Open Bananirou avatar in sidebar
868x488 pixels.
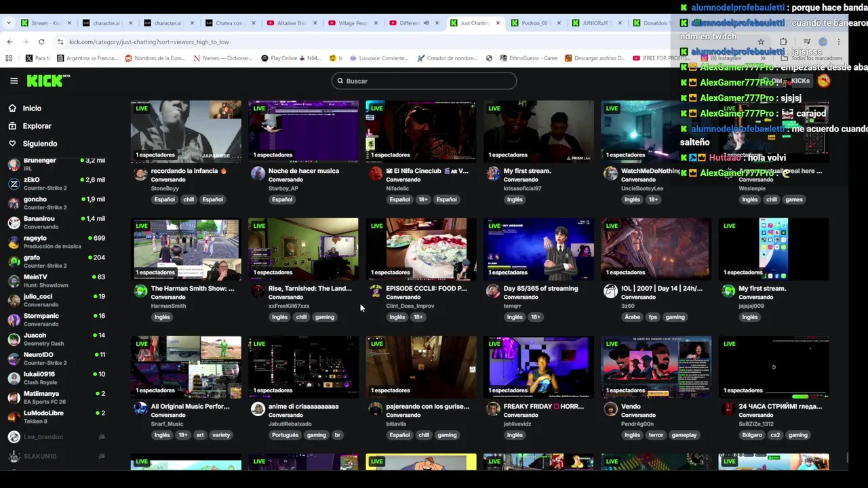tap(14, 222)
